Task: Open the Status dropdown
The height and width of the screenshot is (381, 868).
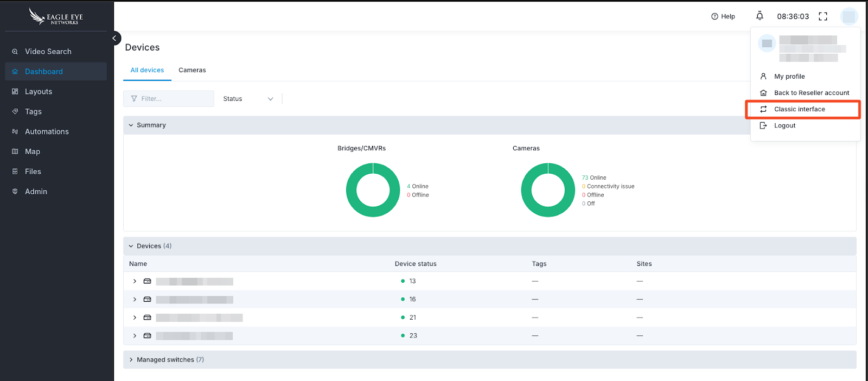Action: pyautogui.click(x=248, y=99)
